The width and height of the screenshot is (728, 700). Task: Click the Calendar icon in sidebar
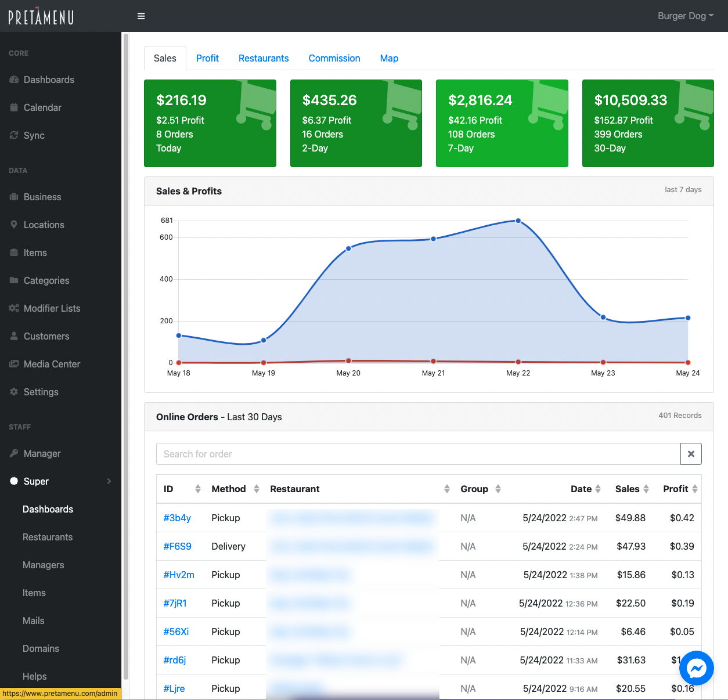coord(14,107)
